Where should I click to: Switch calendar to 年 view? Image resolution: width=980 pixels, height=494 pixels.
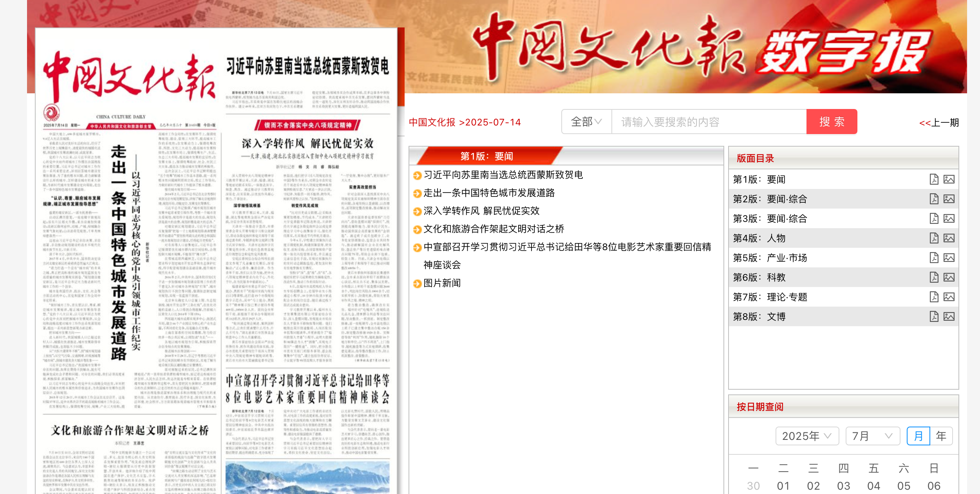tap(941, 436)
